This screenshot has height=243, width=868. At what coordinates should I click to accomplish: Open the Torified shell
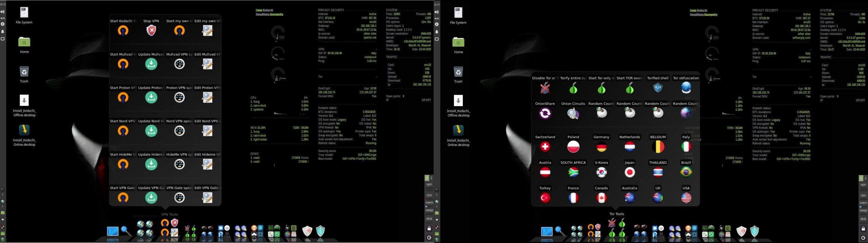point(658,88)
